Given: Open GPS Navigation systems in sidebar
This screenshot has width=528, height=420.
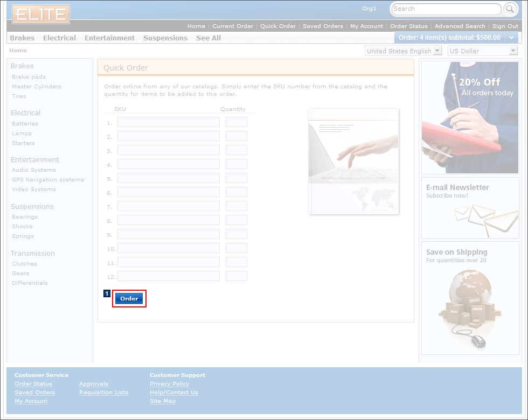Looking at the screenshot, I should coord(48,180).
